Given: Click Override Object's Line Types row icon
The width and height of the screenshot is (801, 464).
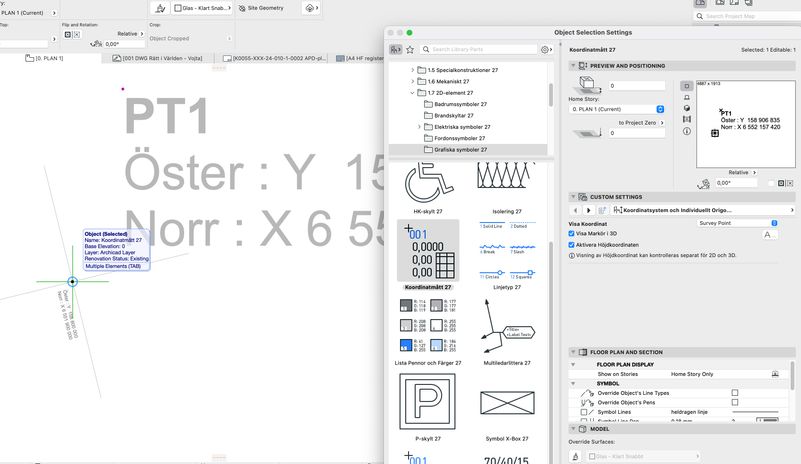Looking at the screenshot, I should (x=587, y=393).
